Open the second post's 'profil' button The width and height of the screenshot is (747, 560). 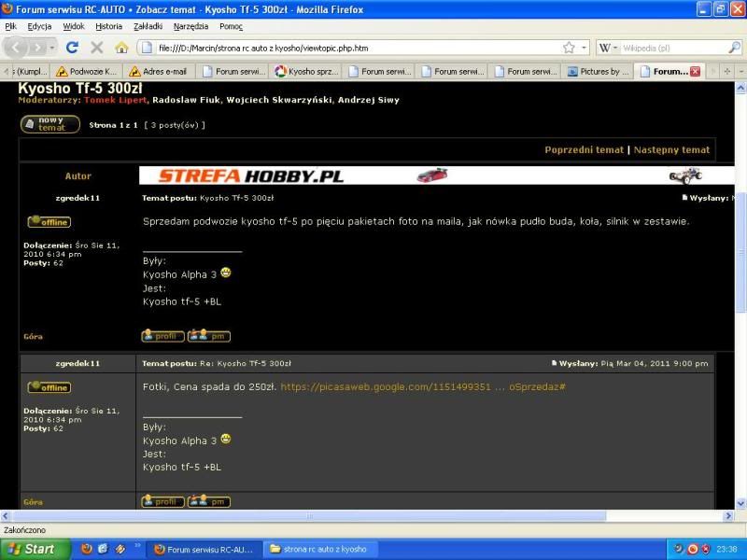(x=162, y=501)
